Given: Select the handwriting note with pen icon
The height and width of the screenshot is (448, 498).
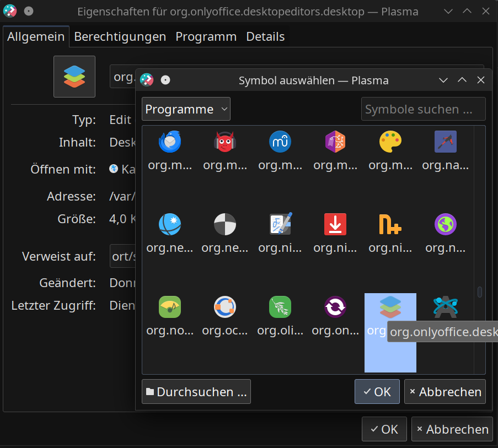Looking at the screenshot, I should (280, 224).
